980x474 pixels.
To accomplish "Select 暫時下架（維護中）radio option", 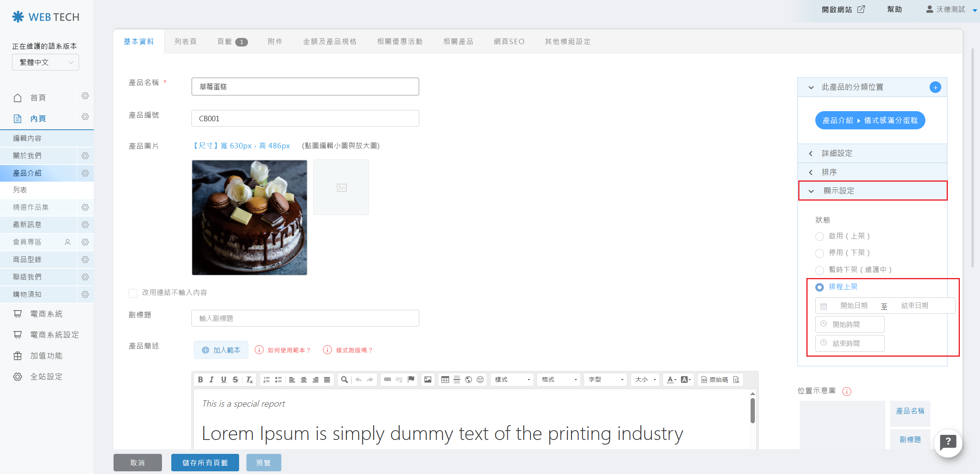I will (819, 270).
